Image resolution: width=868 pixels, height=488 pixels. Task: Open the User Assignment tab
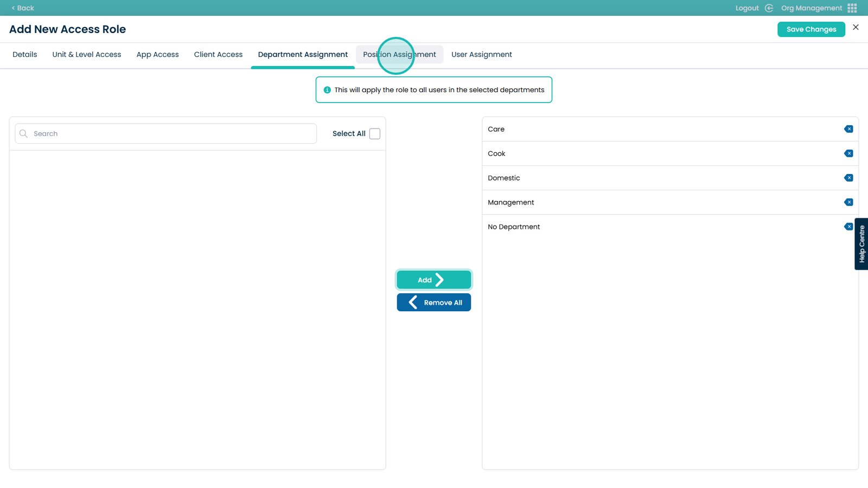coord(481,55)
